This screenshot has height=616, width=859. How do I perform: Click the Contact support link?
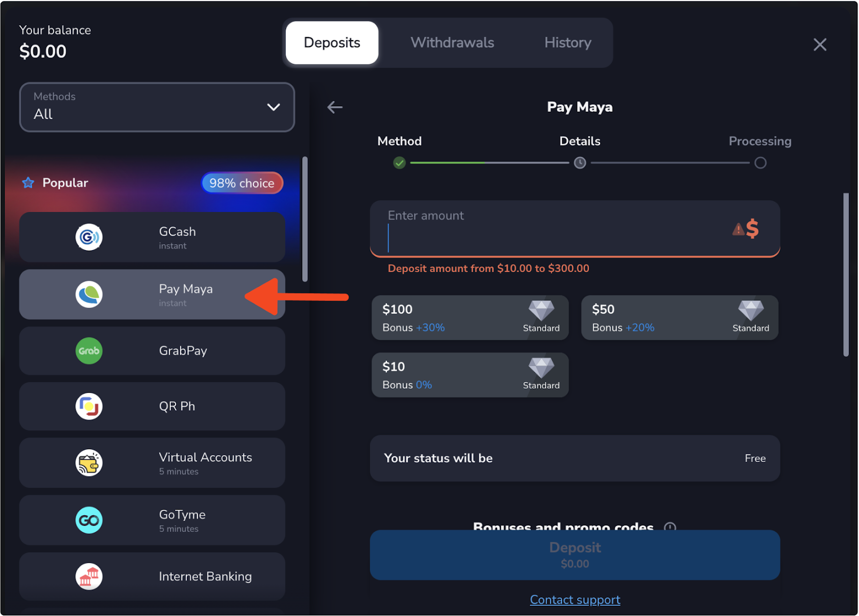point(574,600)
